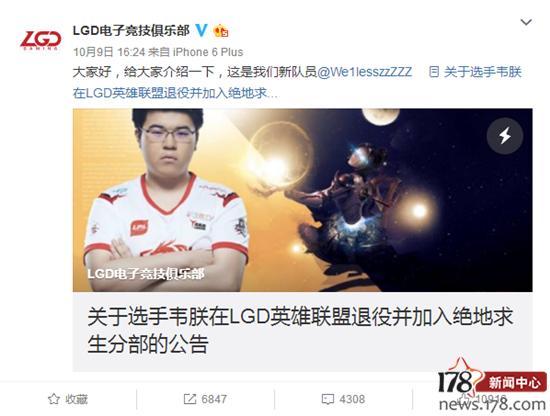Image resolution: width=550 pixels, height=416 pixels.
Task: Expand the post options chevron menu
Action: (526, 22)
